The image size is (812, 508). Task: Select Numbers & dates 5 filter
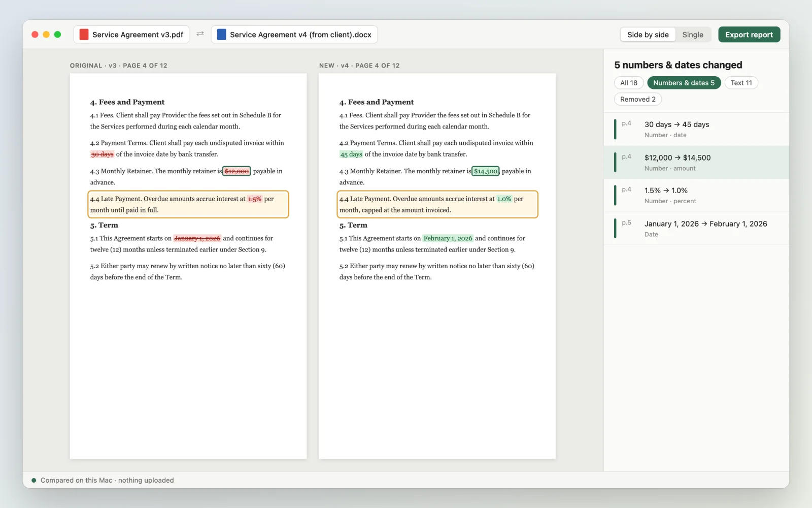click(x=684, y=83)
